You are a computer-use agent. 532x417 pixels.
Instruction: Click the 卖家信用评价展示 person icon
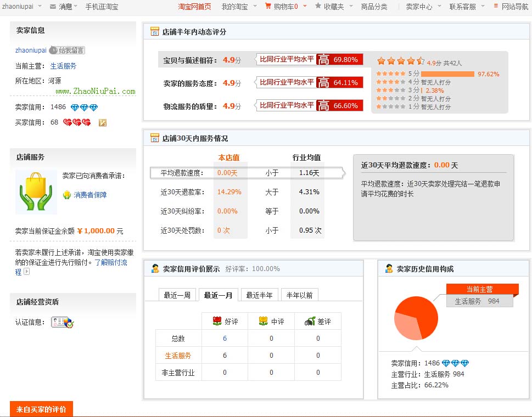tap(155, 268)
